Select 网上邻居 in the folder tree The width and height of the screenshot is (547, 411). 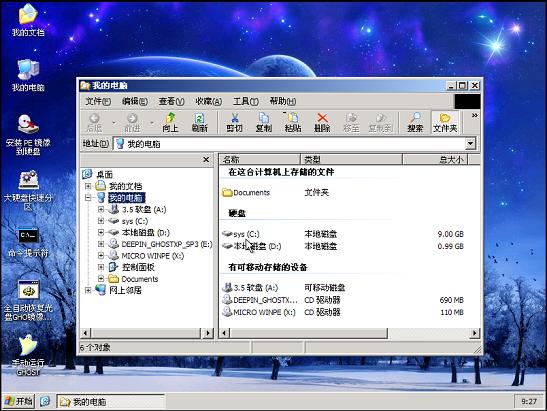pyautogui.click(x=125, y=290)
